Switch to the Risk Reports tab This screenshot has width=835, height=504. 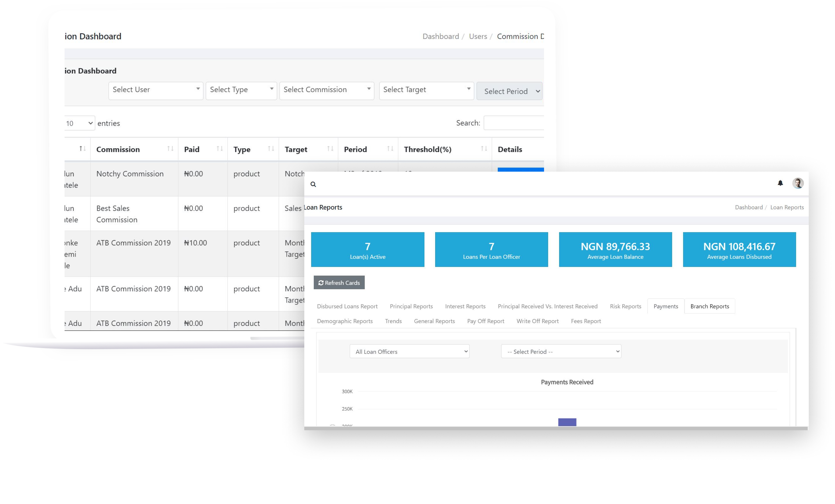(x=625, y=306)
